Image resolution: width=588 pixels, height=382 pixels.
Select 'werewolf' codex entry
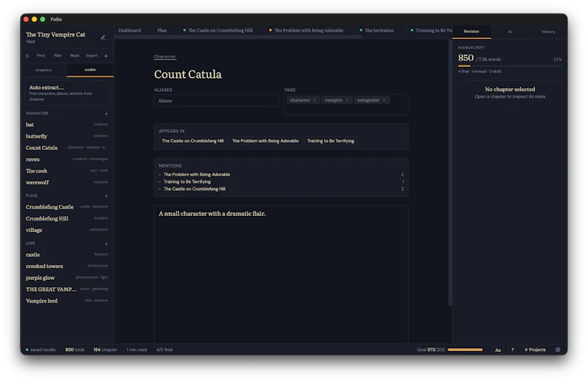[67, 183]
